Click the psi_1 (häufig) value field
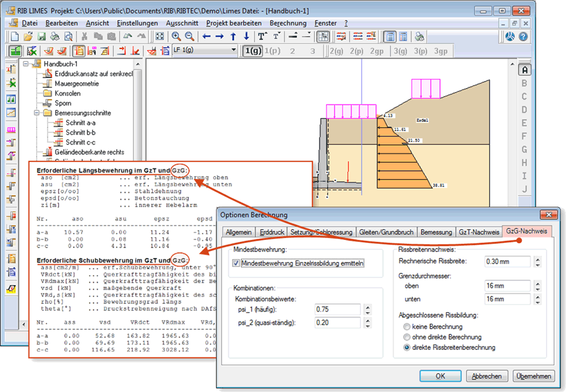 pyautogui.click(x=337, y=310)
